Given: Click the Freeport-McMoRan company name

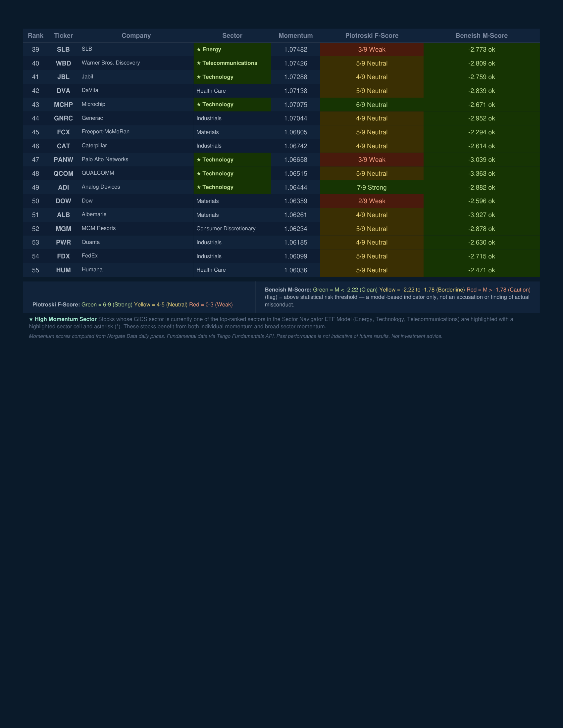Looking at the screenshot, I should tap(105, 132).
